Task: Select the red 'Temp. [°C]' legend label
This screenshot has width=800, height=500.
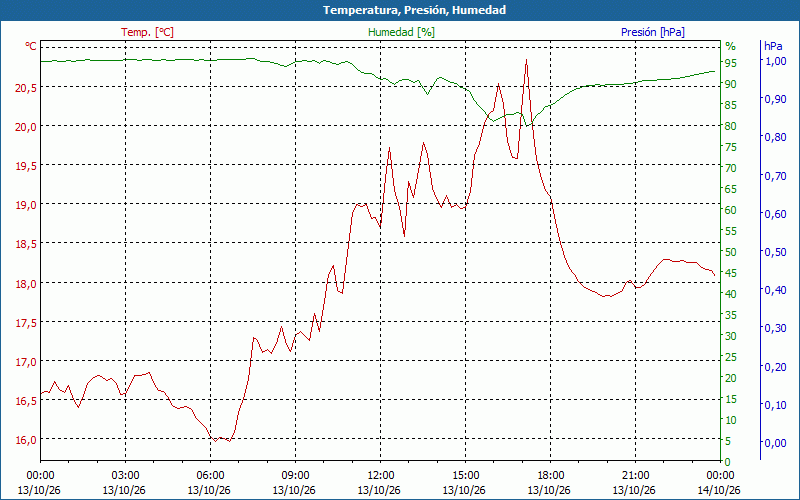Action: (147, 32)
